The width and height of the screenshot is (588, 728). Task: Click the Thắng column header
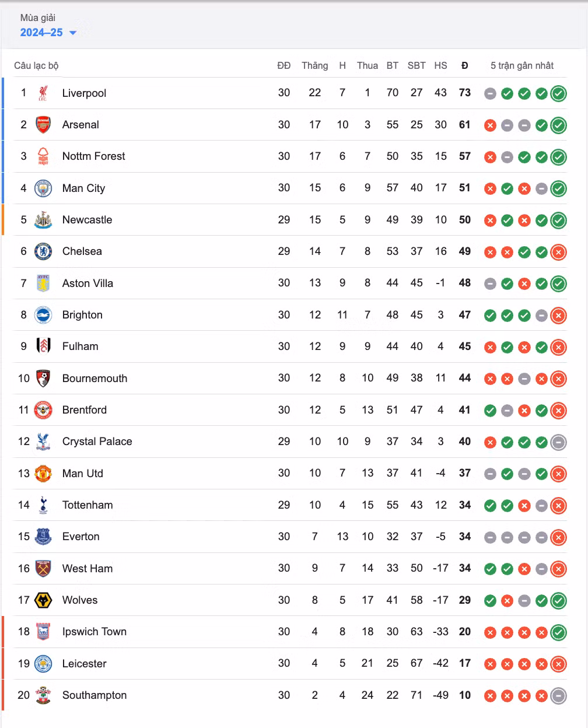(314, 65)
